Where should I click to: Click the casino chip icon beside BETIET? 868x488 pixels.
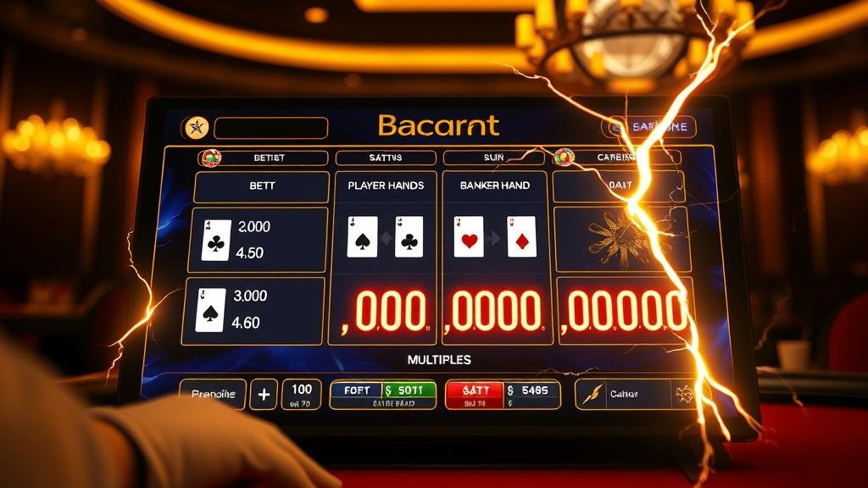pyautogui.click(x=211, y=158)
